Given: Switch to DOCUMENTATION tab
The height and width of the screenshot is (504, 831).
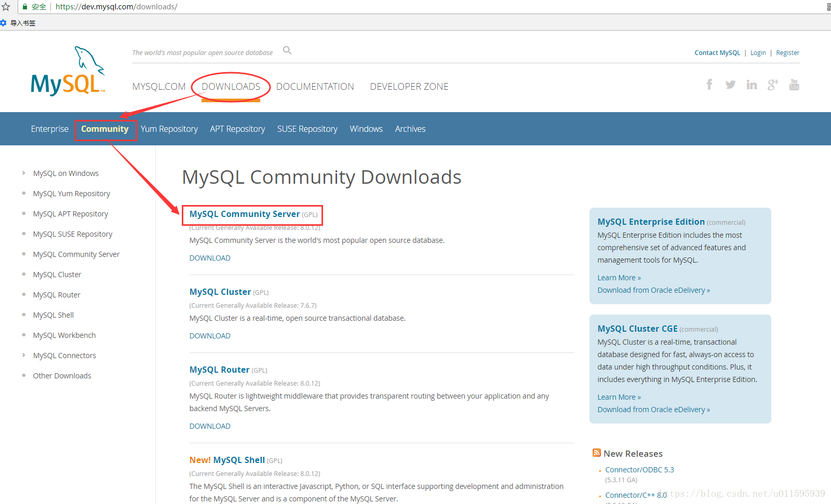Looking at the screenshot, I should 315,87.
